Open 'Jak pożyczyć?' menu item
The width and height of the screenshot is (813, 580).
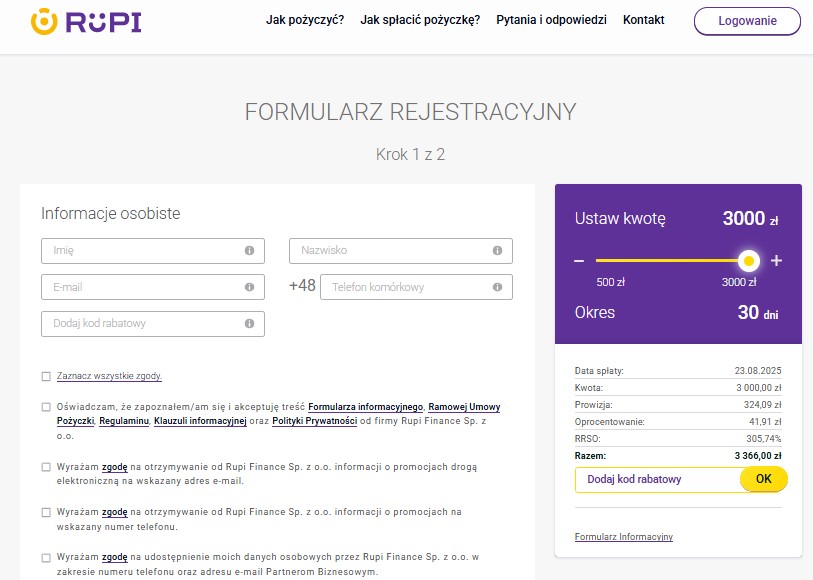(x=305, y=20)
